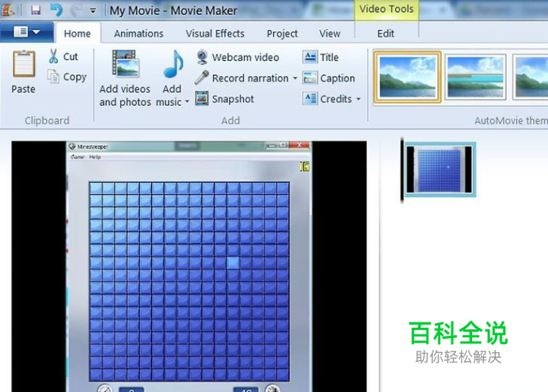Click the Webcam video icon

click(x=202, y=57)
